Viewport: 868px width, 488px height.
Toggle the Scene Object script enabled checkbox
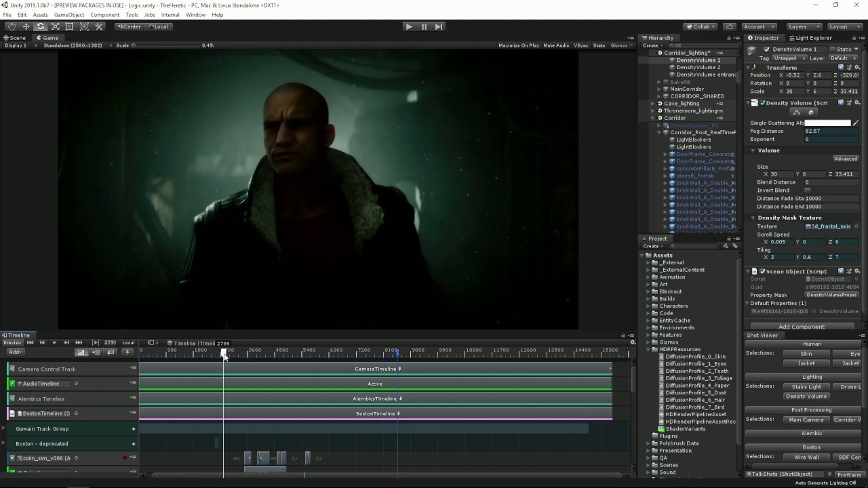coord(762,271)
